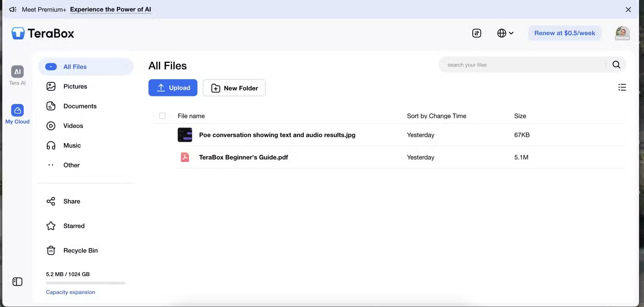
Task: Open the Tera AI panel icon
Action: [x=17, y=72]
